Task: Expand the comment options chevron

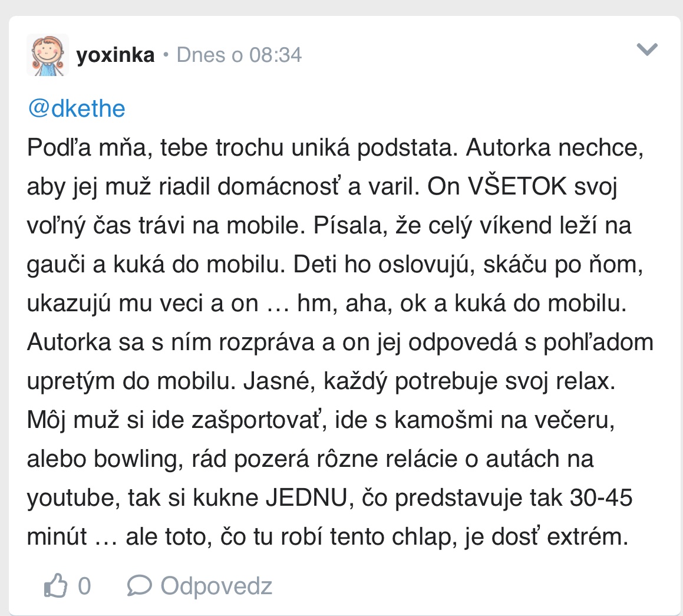Action: point(647,50)
